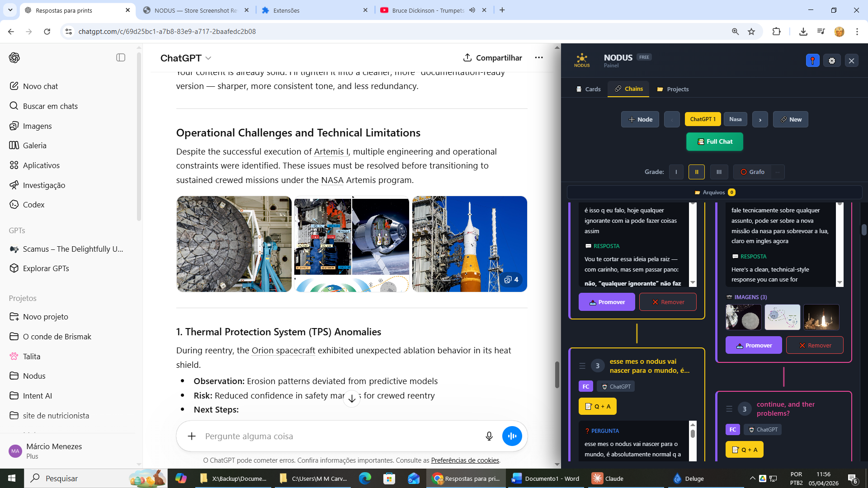Click the microphone dictation icon
Viewport: 868px width, 488px height.
point(489,436)
